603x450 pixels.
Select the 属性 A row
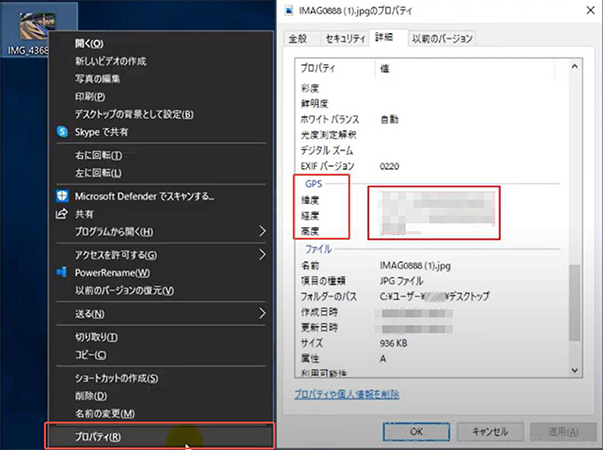tap(431, 358)
